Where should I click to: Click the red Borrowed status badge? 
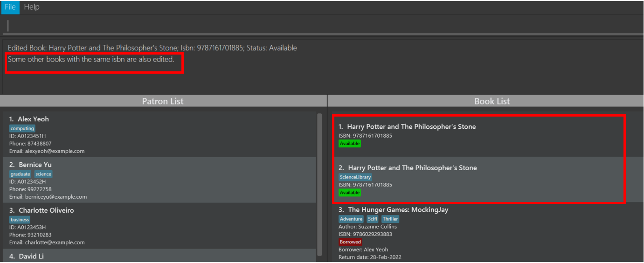click(350, 242)
